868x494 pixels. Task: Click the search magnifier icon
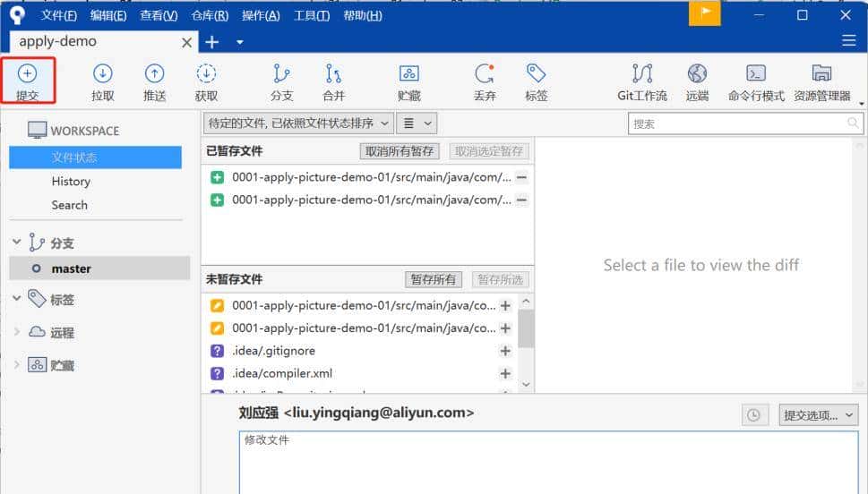[x=853, y=123]
